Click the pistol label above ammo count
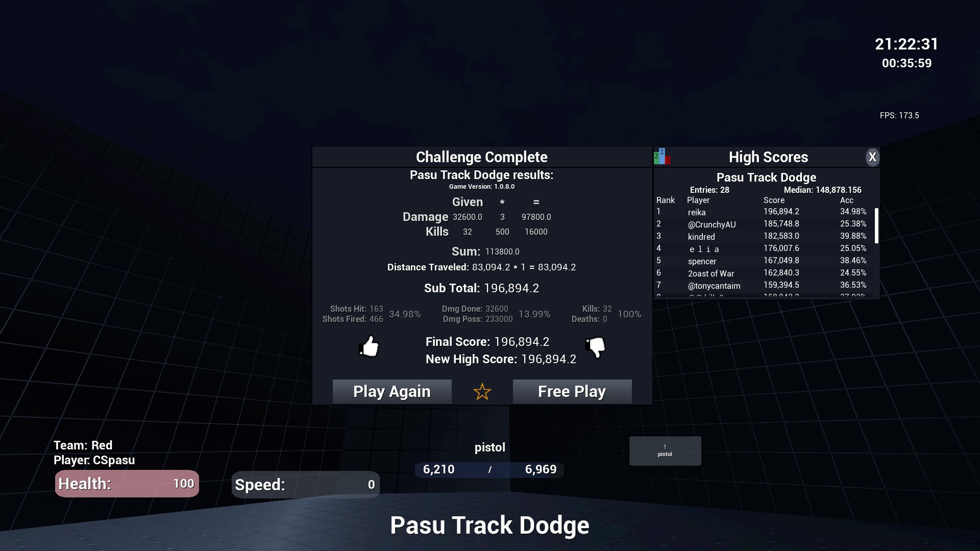980x551 pixels. pyautogui.click(x=489, y=447)
